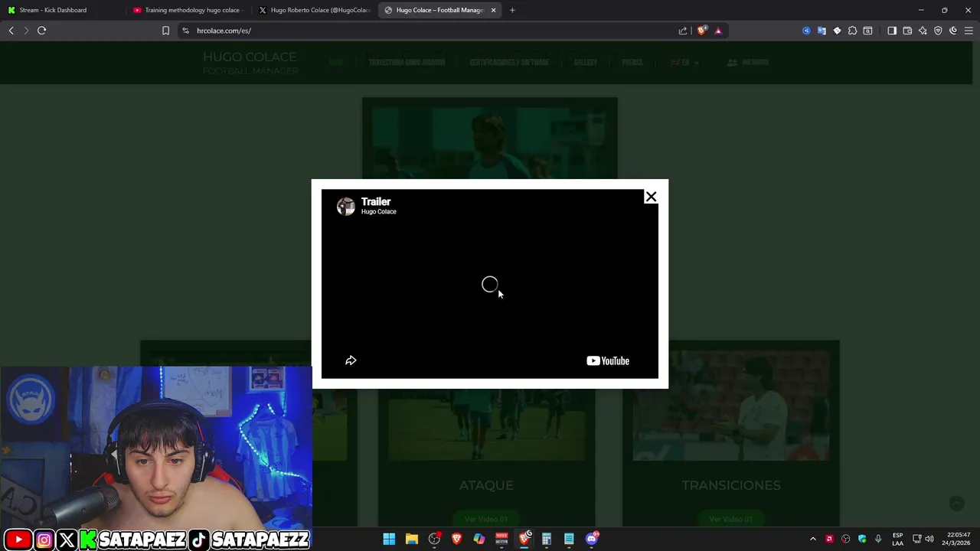Open the Google Translate extension
The width and height of the screenshot is (980, 551).
822,31
